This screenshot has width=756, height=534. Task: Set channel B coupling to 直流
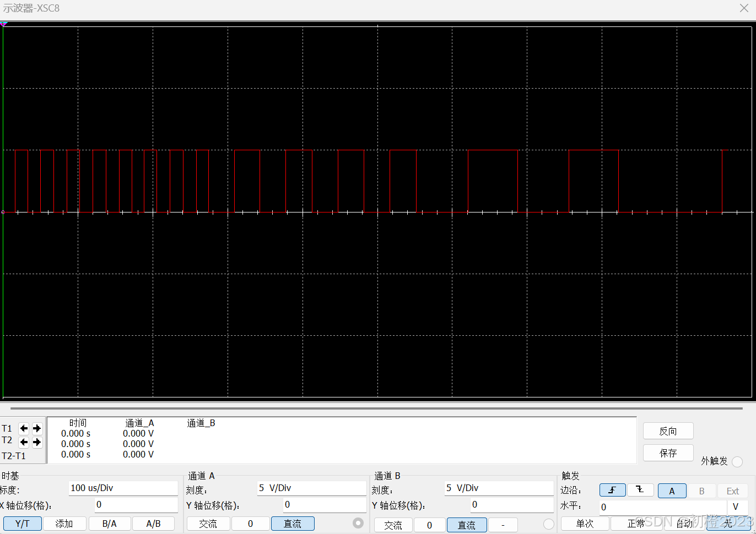point(467,525)
